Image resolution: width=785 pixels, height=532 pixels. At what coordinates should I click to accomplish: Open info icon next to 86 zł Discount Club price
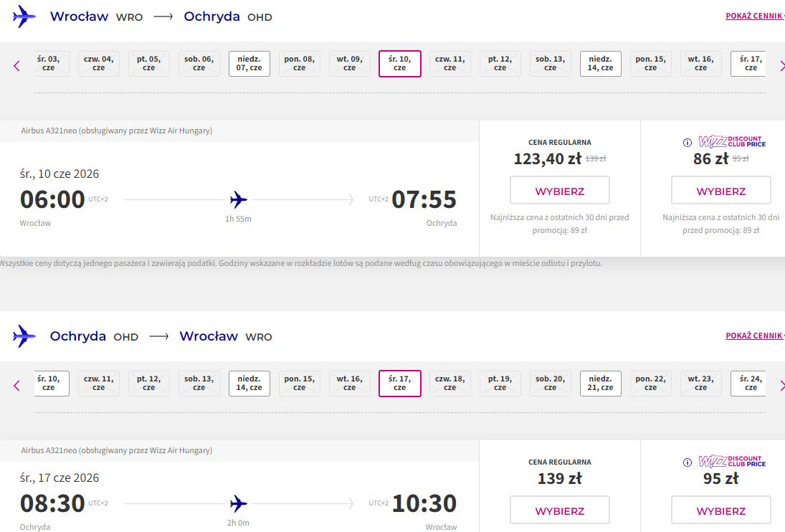[x=688, y=143]
